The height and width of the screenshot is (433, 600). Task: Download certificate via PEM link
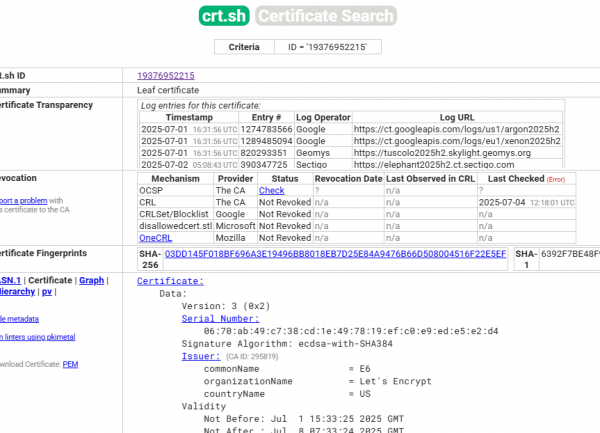point(70,364)
